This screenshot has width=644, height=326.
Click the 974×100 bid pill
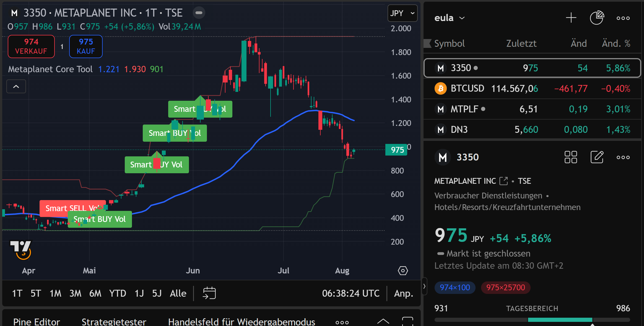click(x=455, y=288)
